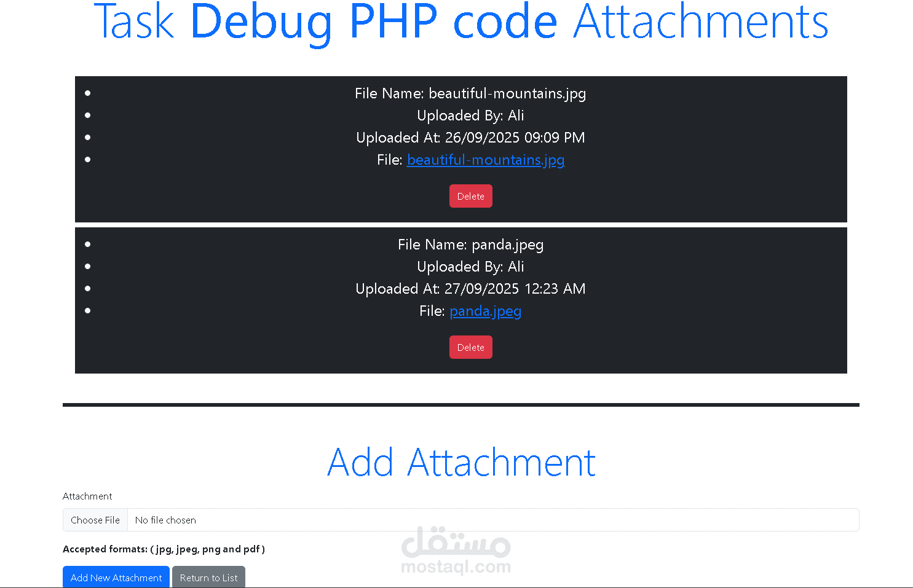
Task: Click 'Uploaded By: Ali' in the panda card
Action: [x=470, y=267]
